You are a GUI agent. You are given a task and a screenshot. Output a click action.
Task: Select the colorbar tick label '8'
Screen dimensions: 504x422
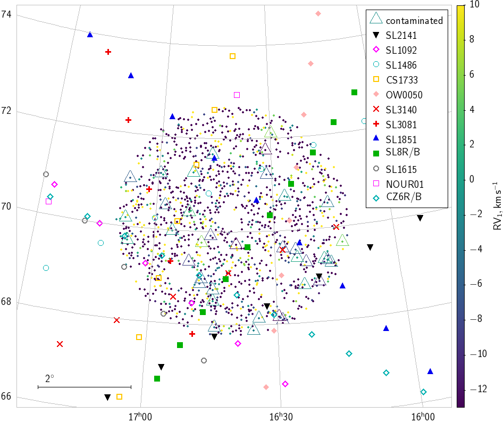coord(472,39)
